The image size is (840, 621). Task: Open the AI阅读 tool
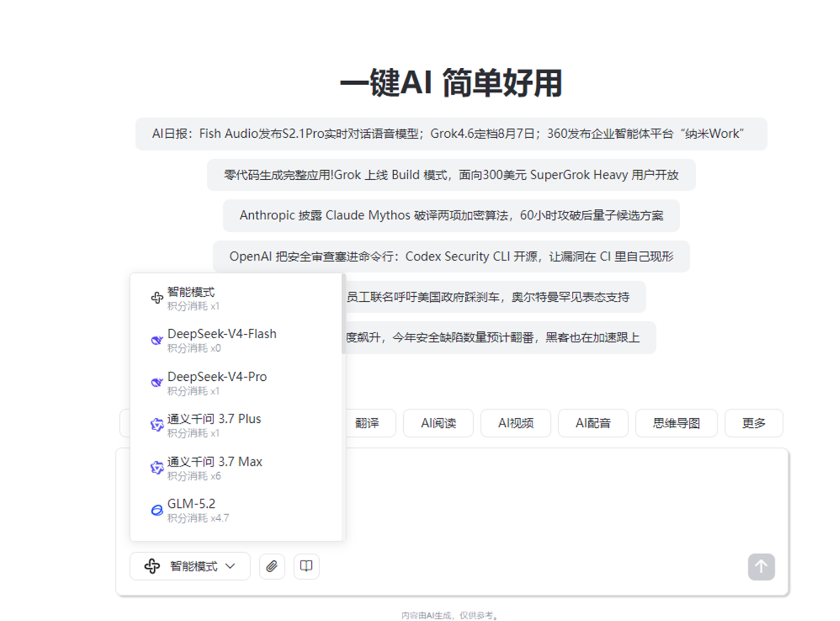[x=438, y=423]
